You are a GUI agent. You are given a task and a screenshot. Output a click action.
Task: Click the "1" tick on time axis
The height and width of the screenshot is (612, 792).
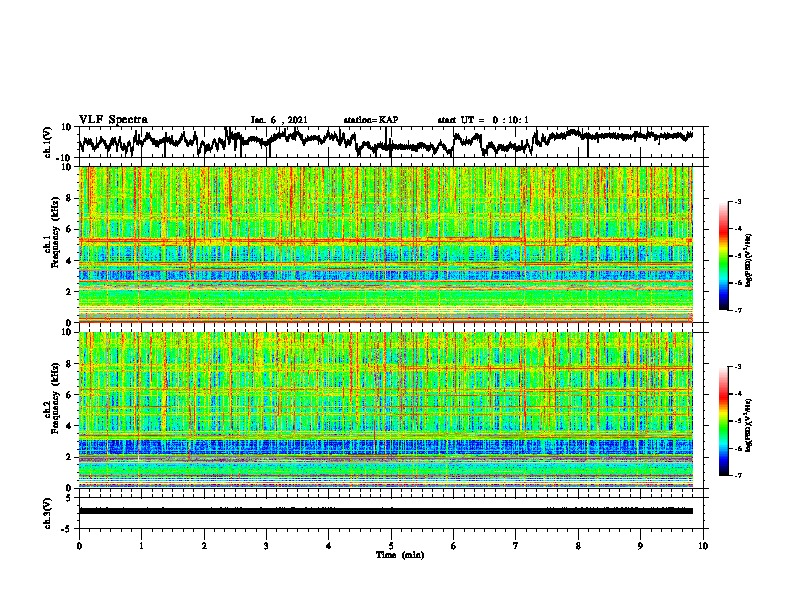(141, 546)
